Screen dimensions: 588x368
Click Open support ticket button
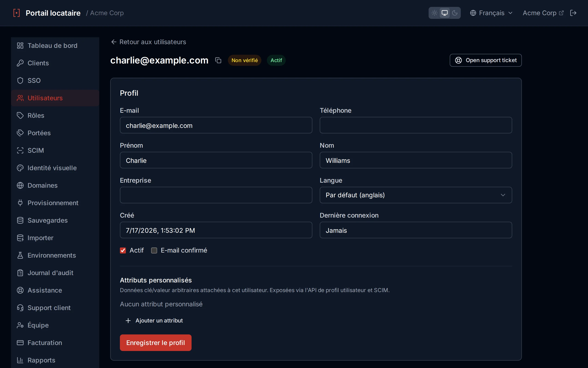[x=486, y=60]
